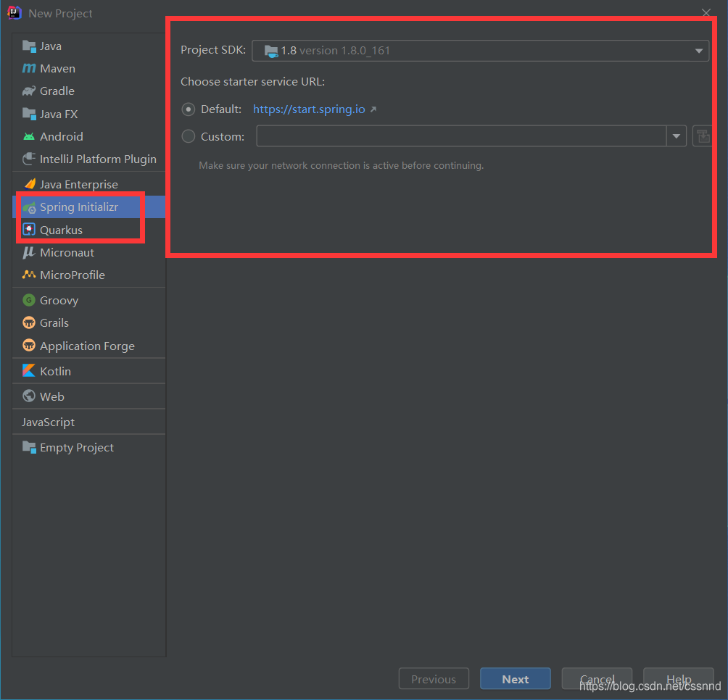
Task: Select the Custom starter URL radio button
Action: tap(188, 136)
